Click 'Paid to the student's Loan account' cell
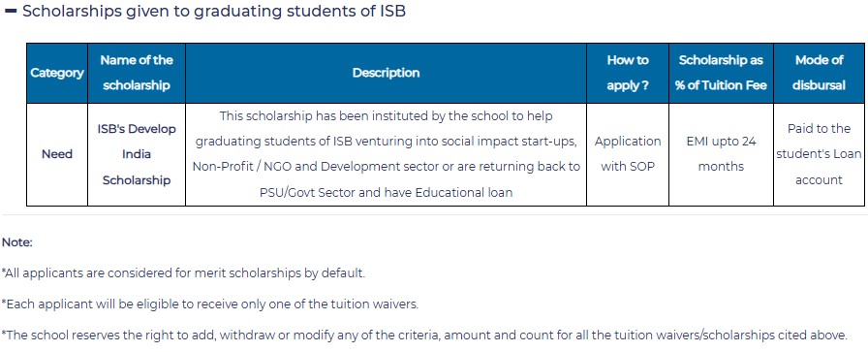 (x=819, y=154)
